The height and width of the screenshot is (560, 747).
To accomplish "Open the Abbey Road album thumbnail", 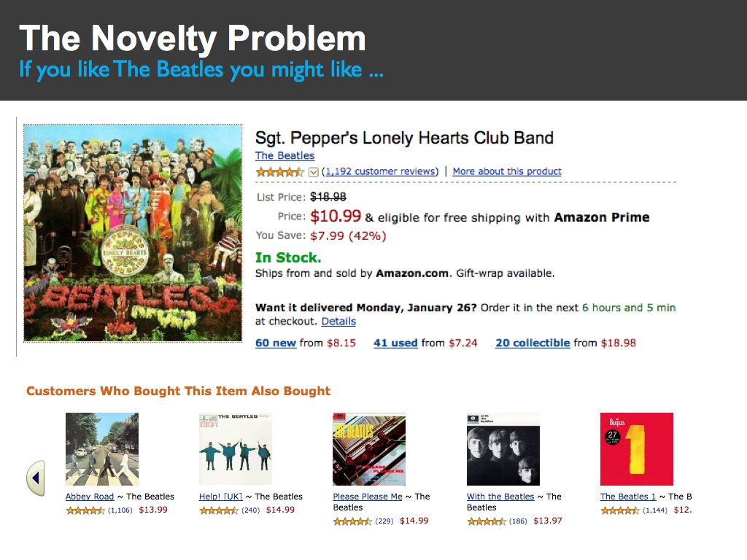I will click(101, 449).
